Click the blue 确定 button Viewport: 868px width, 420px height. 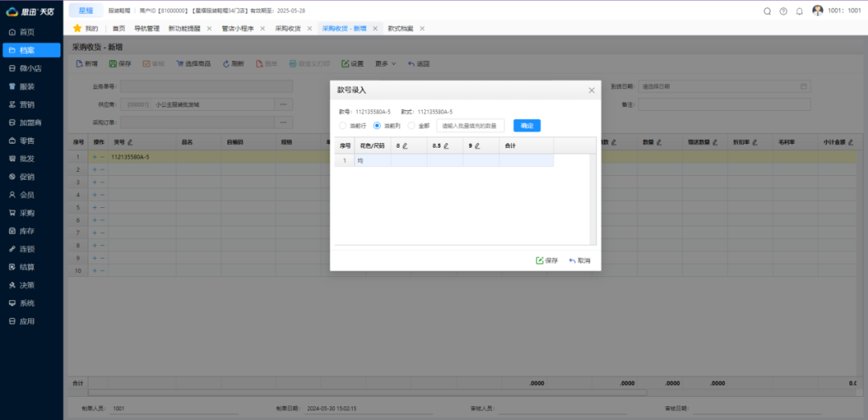[526, 125]
